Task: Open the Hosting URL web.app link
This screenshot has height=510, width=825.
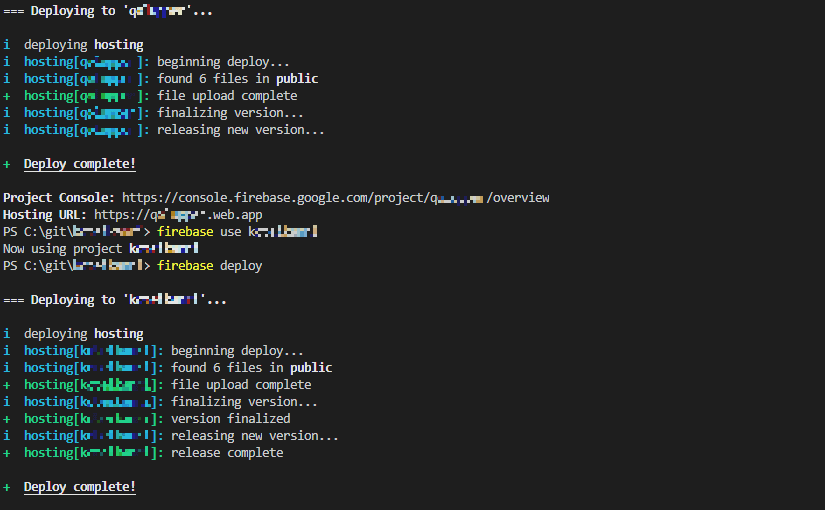Action: tap(178, 215)
